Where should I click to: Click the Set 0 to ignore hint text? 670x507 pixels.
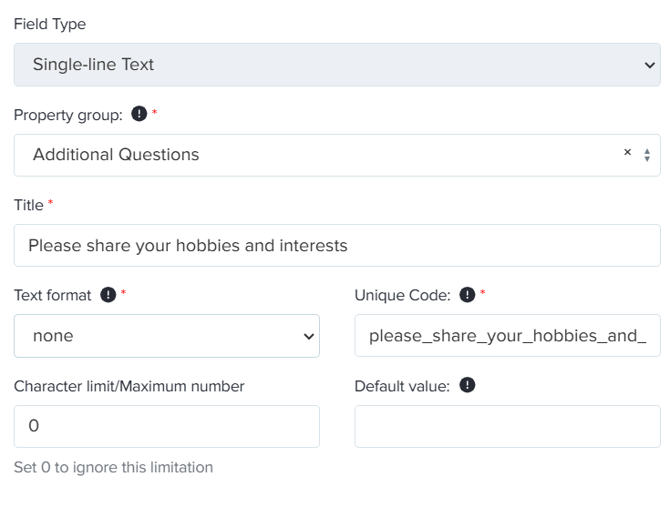[113, 467]
